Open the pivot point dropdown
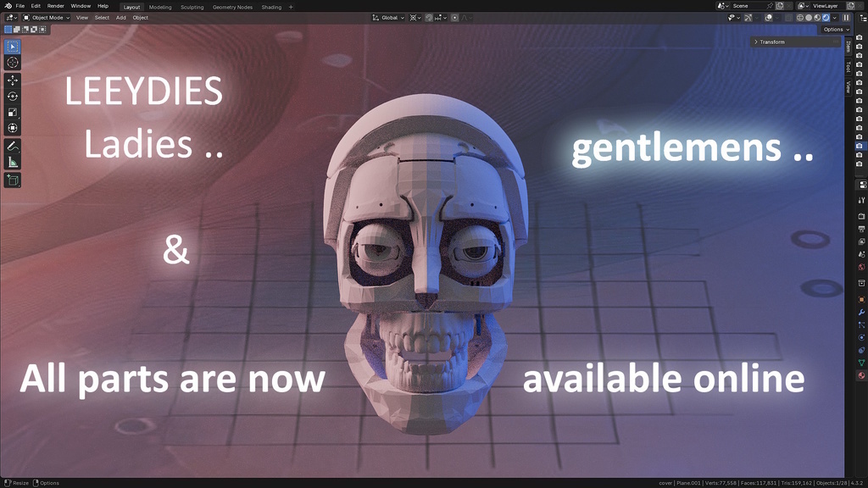 pyautogui.click(x=415, y=18)
